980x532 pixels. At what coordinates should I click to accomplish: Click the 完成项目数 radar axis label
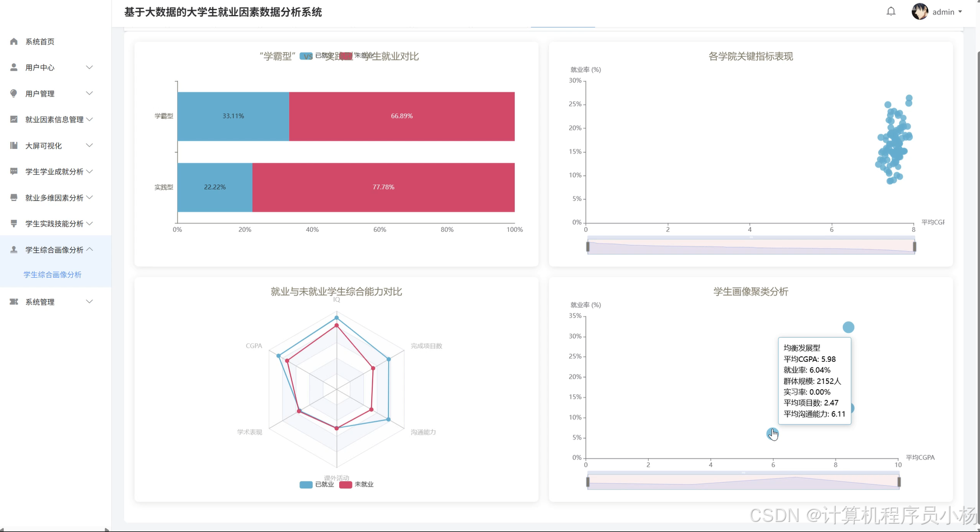click(426, 346)
